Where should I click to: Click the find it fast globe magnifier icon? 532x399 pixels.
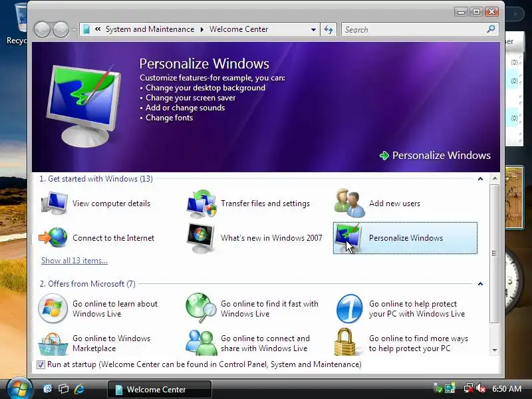tap(201, 309)
